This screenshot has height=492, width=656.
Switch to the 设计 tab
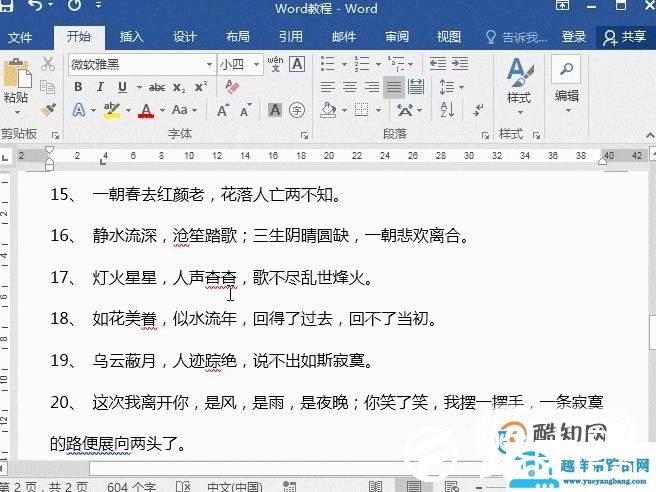184,37
